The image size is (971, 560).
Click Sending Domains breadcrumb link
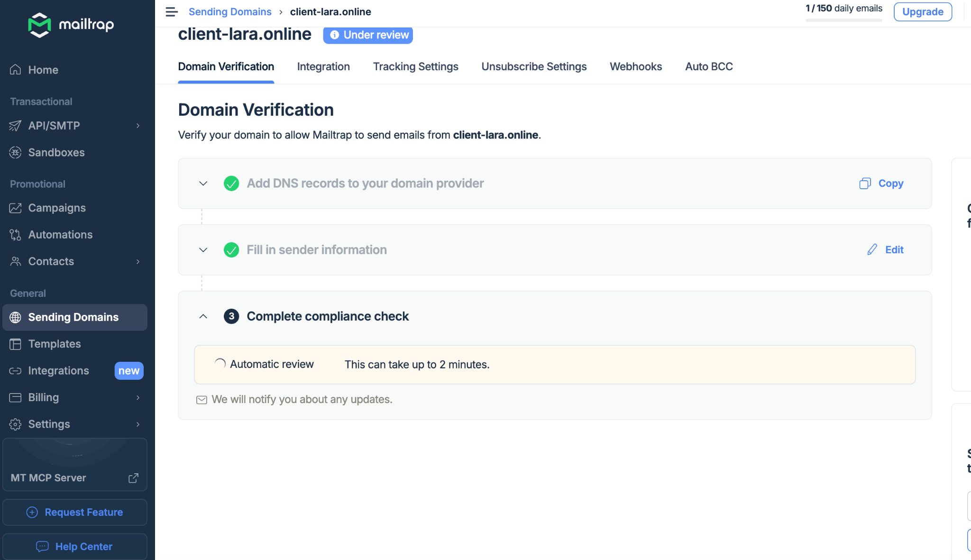click(230, 12)
